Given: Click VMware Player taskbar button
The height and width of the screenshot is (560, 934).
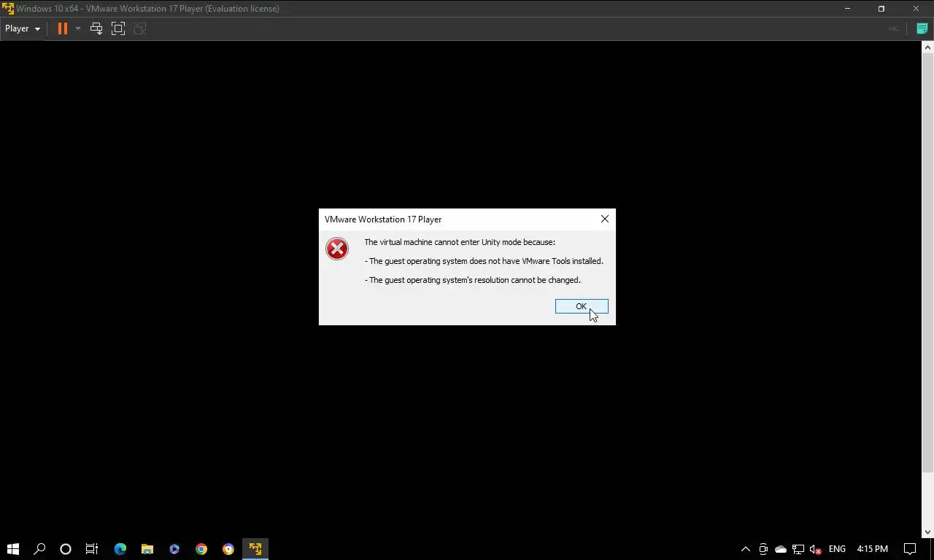Looking at the screenshot, I should [x=255, y=549].
